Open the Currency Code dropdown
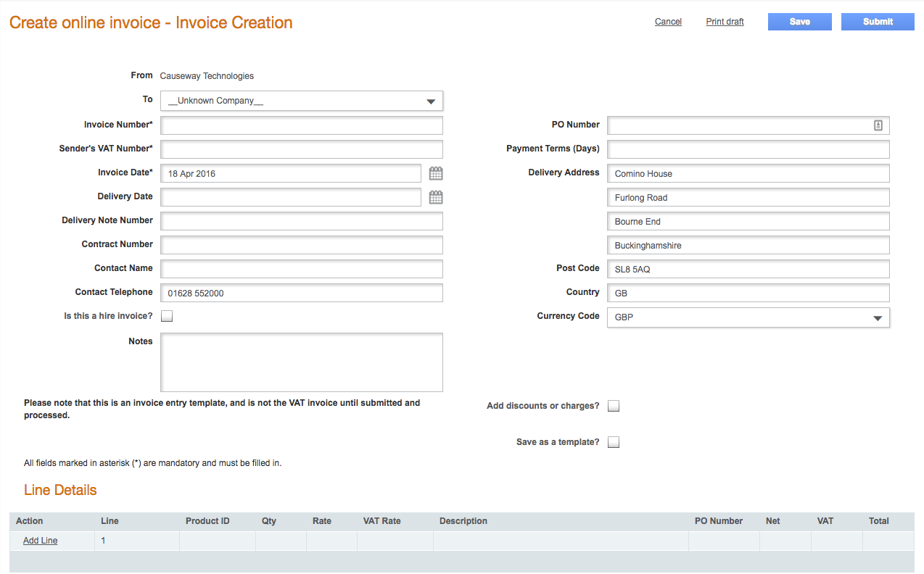Image resolution: width=924 pixels, height=574 pixels. (x=748, y=317)
